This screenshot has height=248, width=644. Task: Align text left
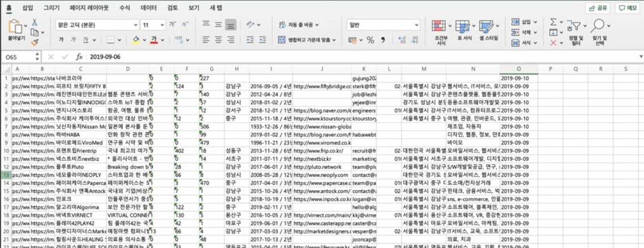(206, 40)
